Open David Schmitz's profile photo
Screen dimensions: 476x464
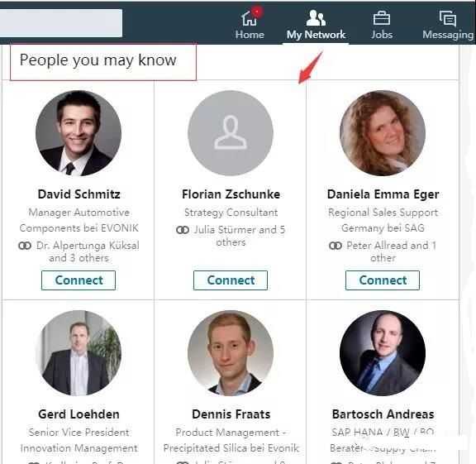pyautogui.click(x=79, y=133)
